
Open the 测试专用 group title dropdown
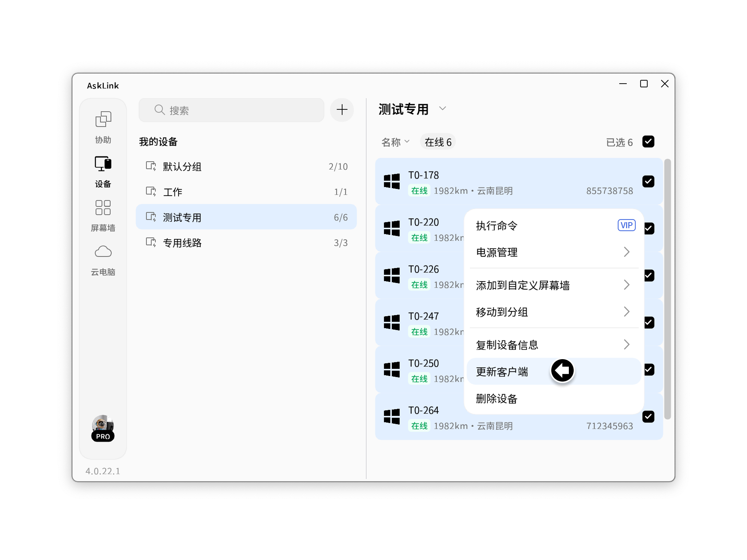[x=443, y=109]
